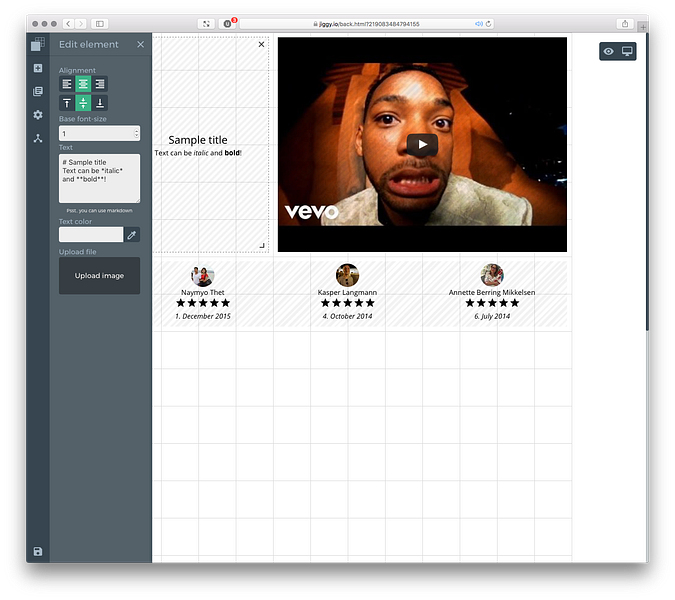Click the audio speaker icon in address bar

479,24
